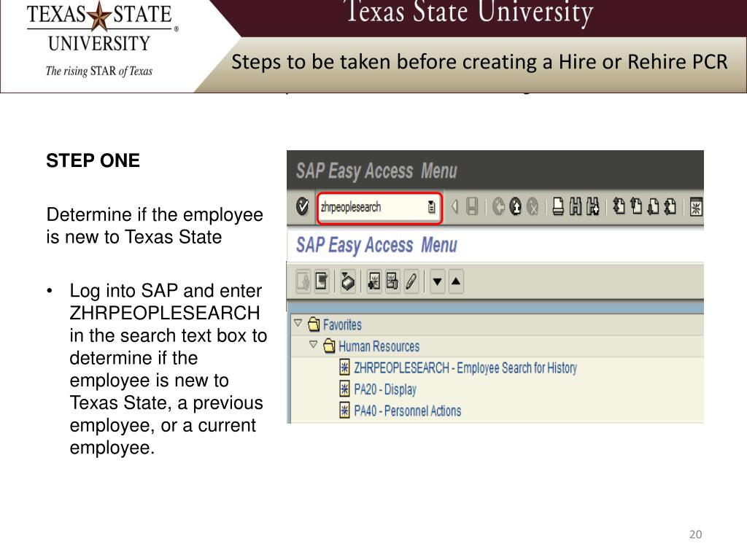This screenshot has height=560, width=747.
Task: Select the Human Resources folder
Action: pyautogui.click(x=379, y=346)
